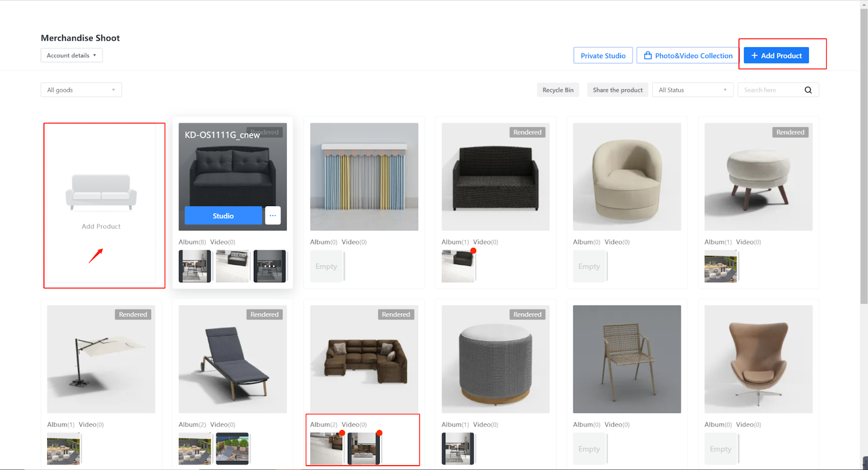Select the striped curtain product image
The width and height of the screenshot is (868, 470).
click(x=364, y=177)
